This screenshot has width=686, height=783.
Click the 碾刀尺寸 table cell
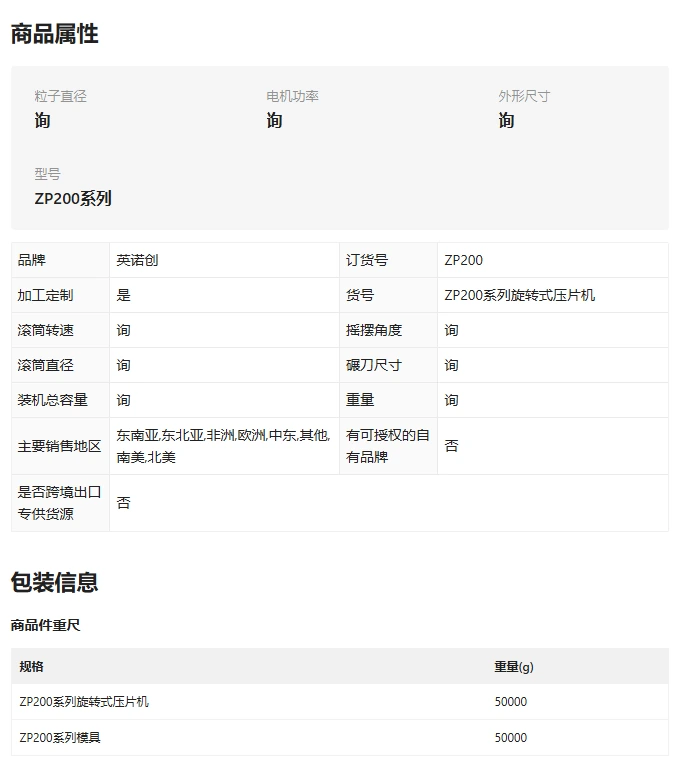(388, 365)
